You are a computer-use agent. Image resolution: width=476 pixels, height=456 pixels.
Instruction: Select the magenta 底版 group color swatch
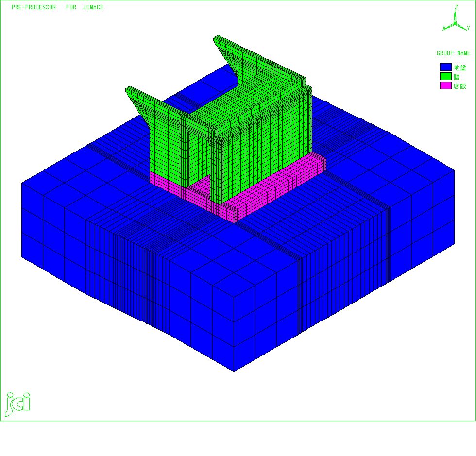coord(446,85)
